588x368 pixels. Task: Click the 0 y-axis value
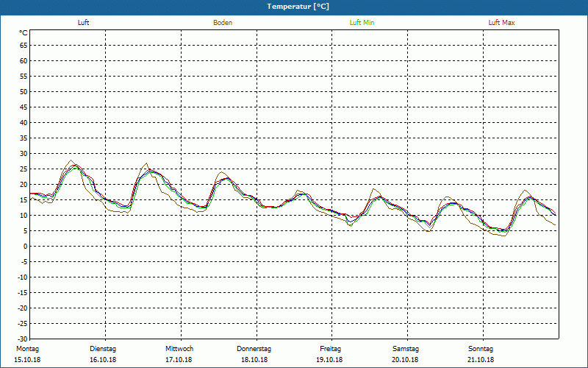point(26,247)
